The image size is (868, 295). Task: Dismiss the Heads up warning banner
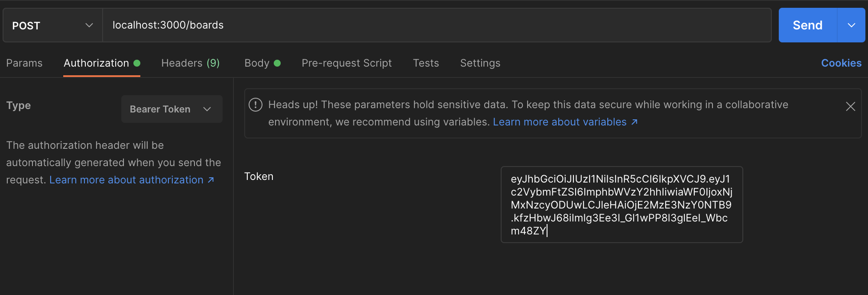coord(850,106)
